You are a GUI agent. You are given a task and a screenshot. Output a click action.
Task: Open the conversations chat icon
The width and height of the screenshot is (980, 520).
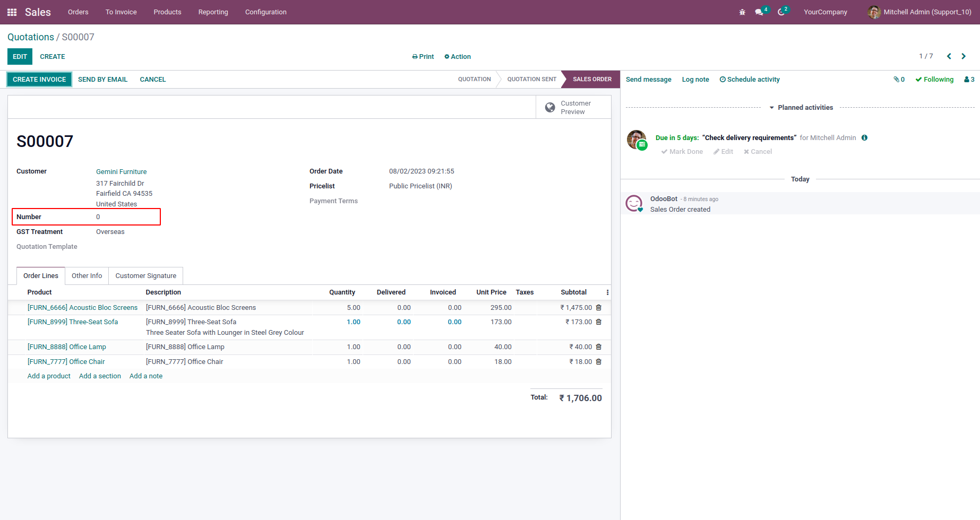(x=759, y=12)
